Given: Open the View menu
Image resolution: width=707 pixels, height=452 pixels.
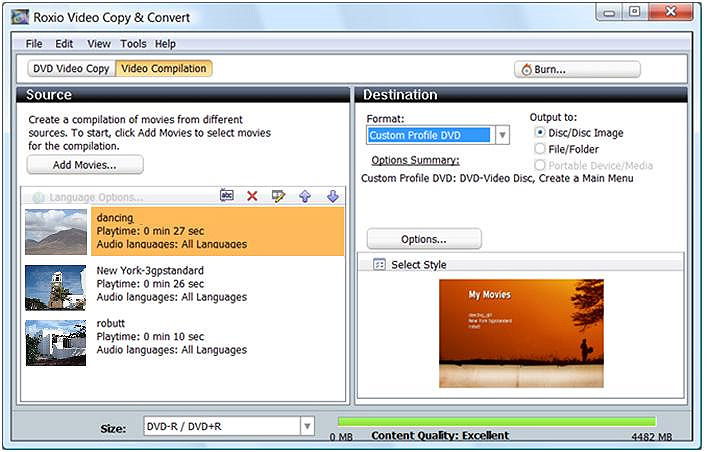Looking at the screenshot, I should [x=99, y=44].
